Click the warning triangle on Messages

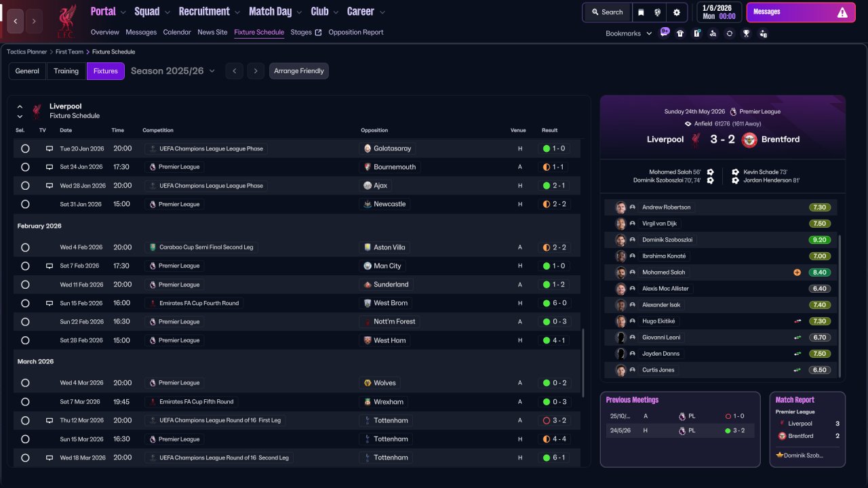(842, 12)
